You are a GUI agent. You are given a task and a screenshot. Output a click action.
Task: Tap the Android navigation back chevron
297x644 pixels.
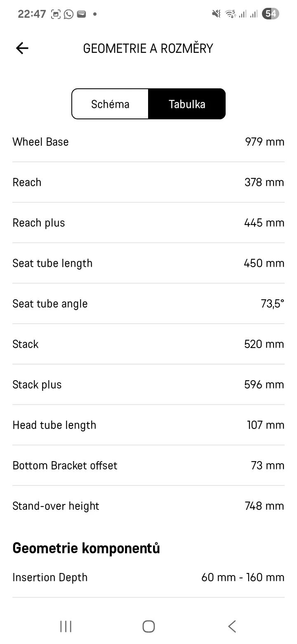click(232, 626)
